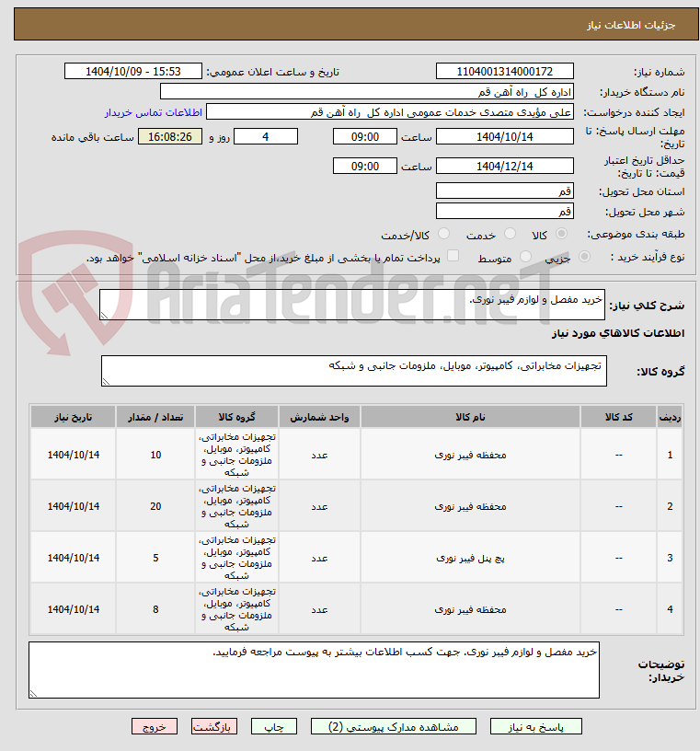700x751 pixels.
Task: Click the نام دستگاه خریدار field
Action: tap(367, 92)
